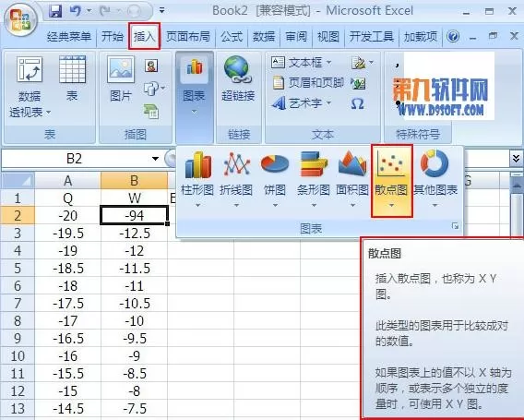The image size is (524, 420).
Task: Open the 其他图表 other charts menu
Action: (435, 180)
